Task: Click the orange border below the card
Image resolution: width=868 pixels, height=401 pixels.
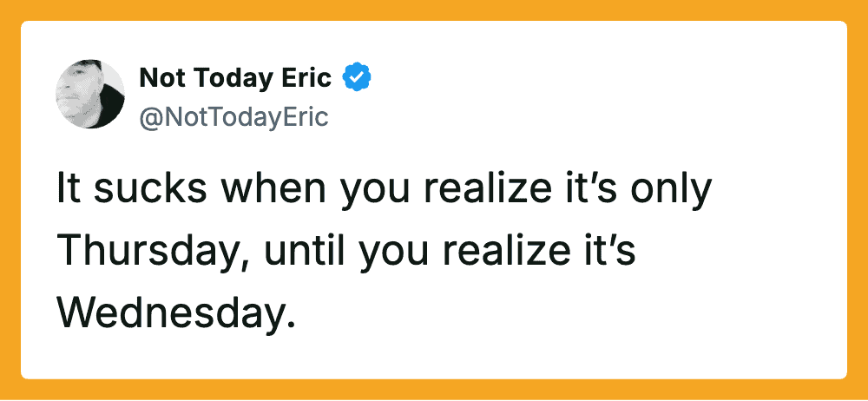Action: [434, 391]
